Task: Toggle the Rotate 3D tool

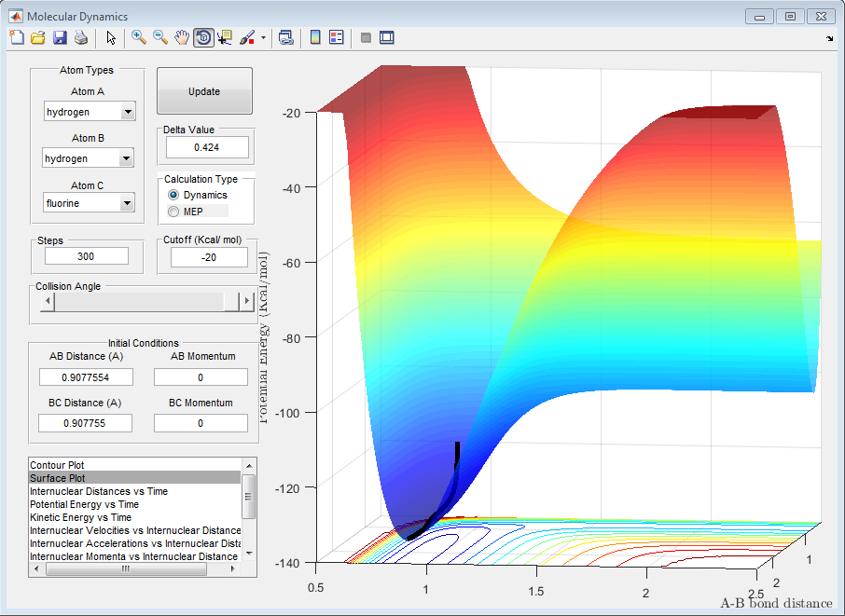Action: tap(203, 37)
